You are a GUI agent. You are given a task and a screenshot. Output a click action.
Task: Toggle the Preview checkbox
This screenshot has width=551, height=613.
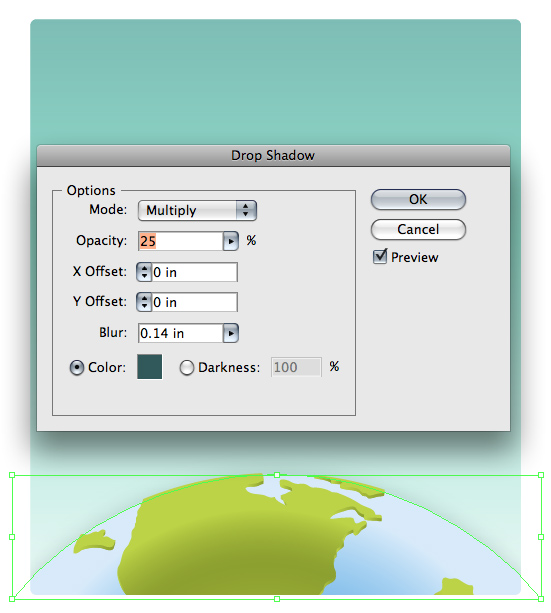point(380,257)
